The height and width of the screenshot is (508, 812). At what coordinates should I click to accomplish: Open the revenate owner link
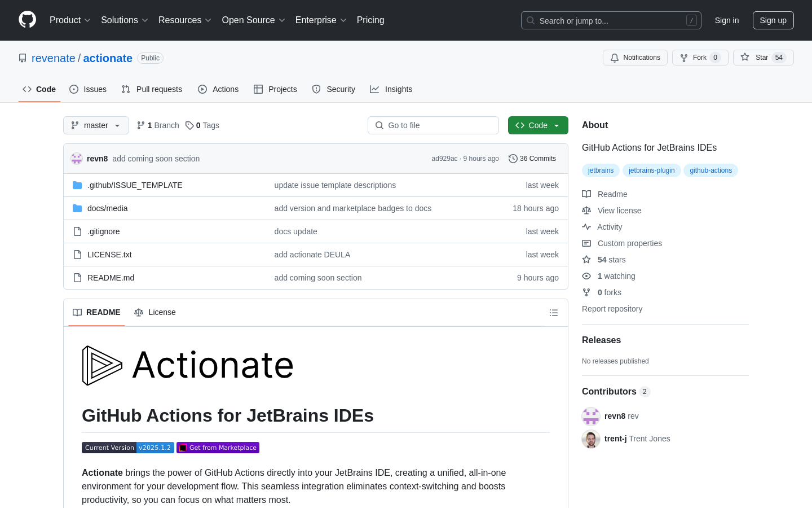(54, 58)
